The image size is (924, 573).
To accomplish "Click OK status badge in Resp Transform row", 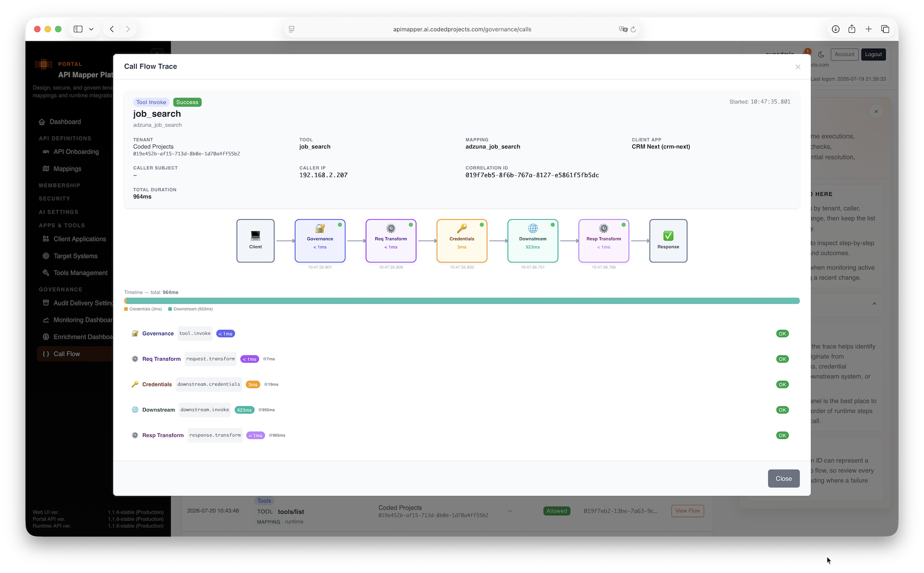I will (x=783, y=435).
